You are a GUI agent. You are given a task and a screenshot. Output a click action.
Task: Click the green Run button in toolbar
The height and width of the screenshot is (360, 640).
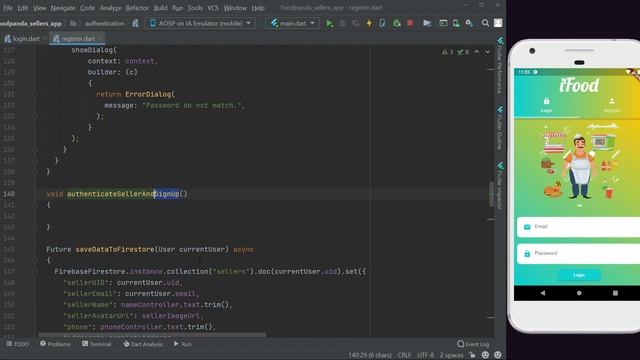[x=329, y=24]
